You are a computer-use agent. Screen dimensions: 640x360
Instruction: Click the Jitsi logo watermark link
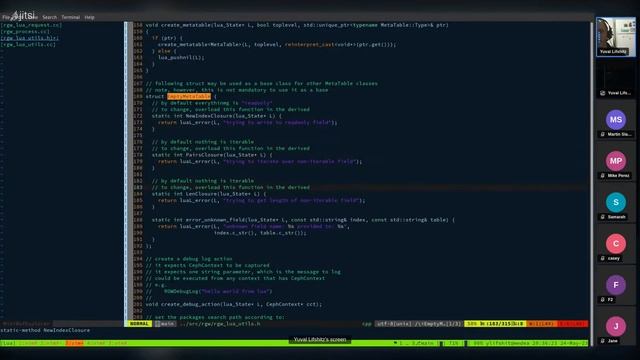[23, 16]
